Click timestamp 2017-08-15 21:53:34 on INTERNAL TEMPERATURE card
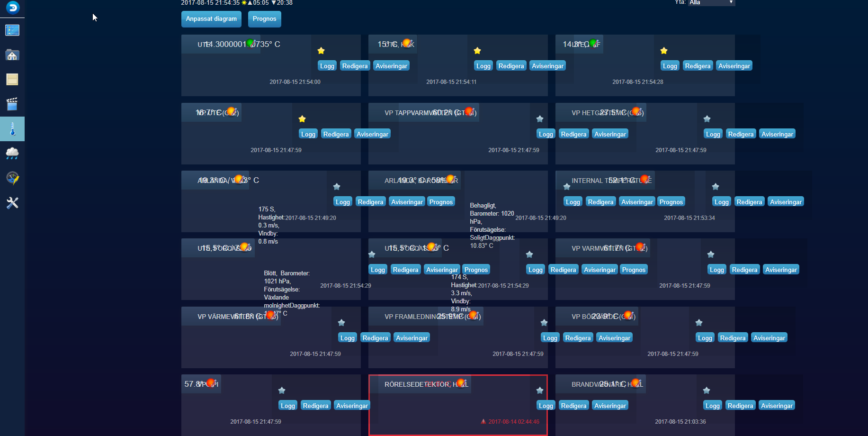This screenshot has width=868, height=436. (689, 218)
